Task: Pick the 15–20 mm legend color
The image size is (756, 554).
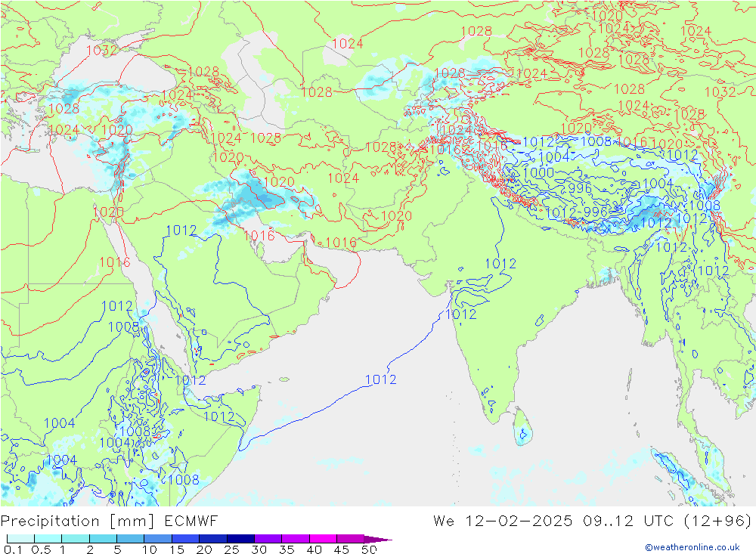Action: click(186, 539)
